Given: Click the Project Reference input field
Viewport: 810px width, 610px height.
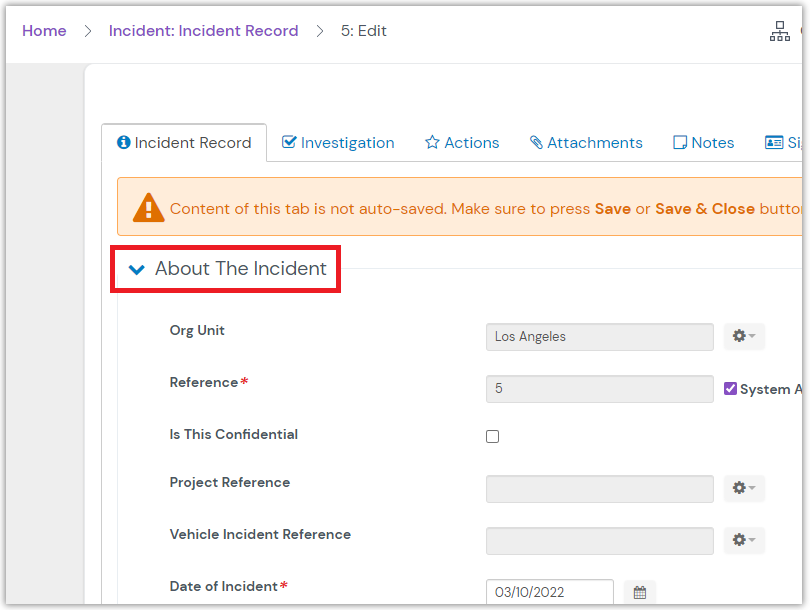Looking at the screenshot, I should click(x=599, y=488).
